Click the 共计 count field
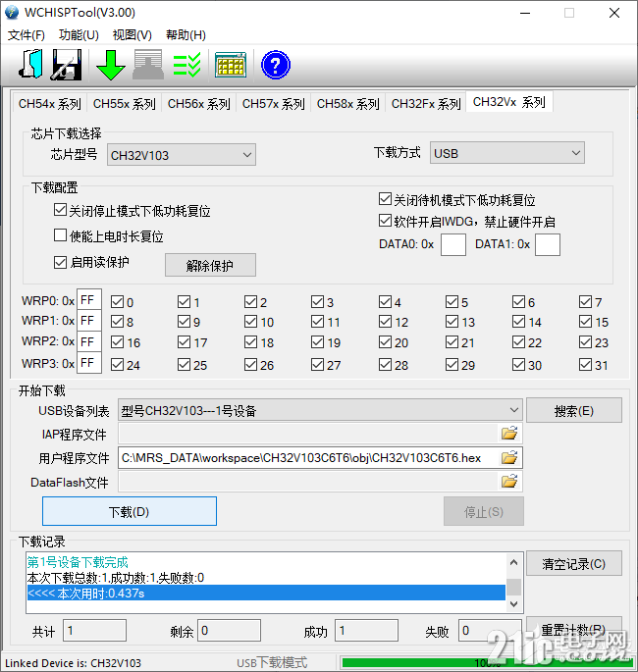 tap(95, 630)
